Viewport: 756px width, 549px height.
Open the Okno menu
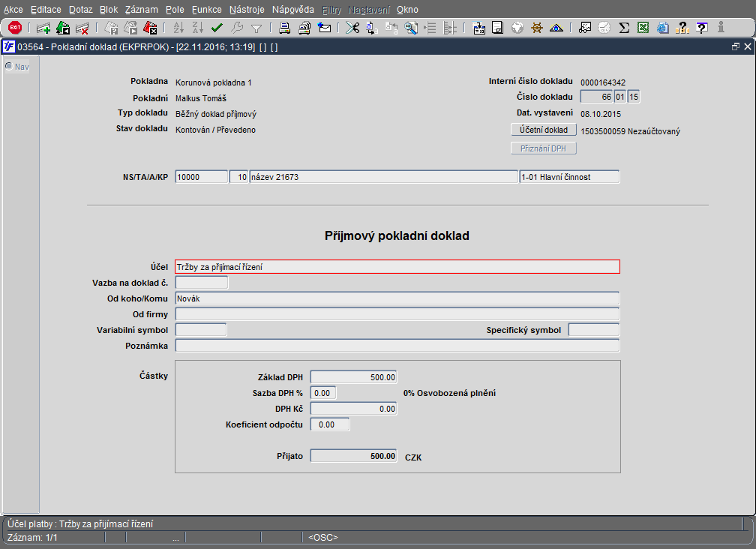point(407,10)
